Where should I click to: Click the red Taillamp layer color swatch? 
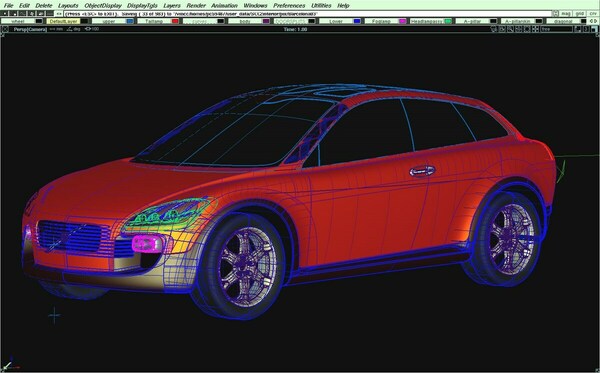pyautogui.click(x=175, y=21)
